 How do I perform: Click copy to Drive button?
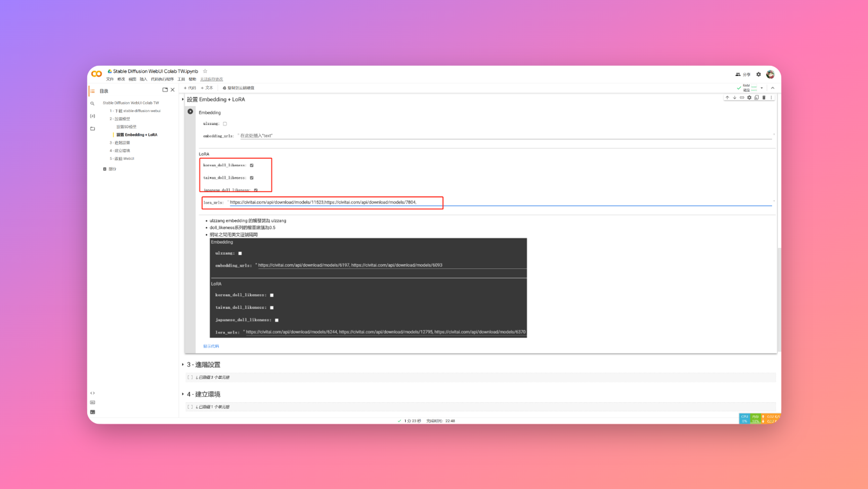pyautogui.click(x=239, y=88)
